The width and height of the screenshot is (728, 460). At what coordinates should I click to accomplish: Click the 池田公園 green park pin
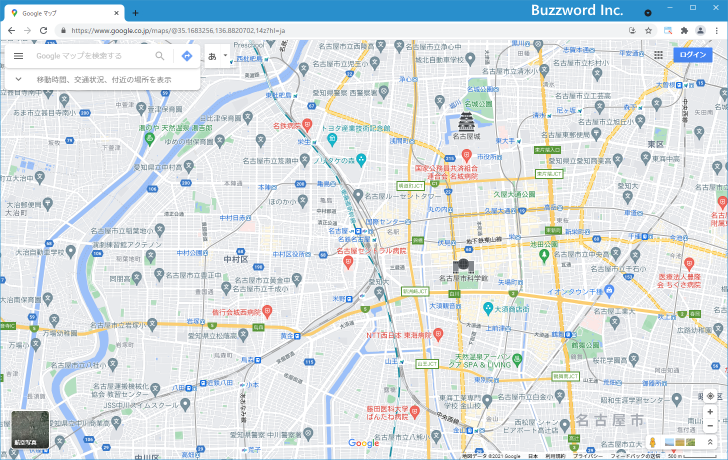544,255
